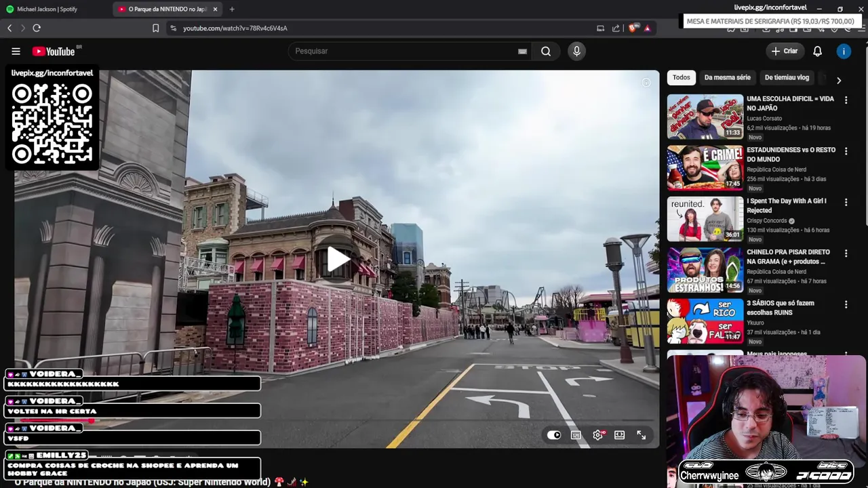Bookmark the page with the bookmark icon
Screen dimensions: 868x488
[x=155, y=28]
